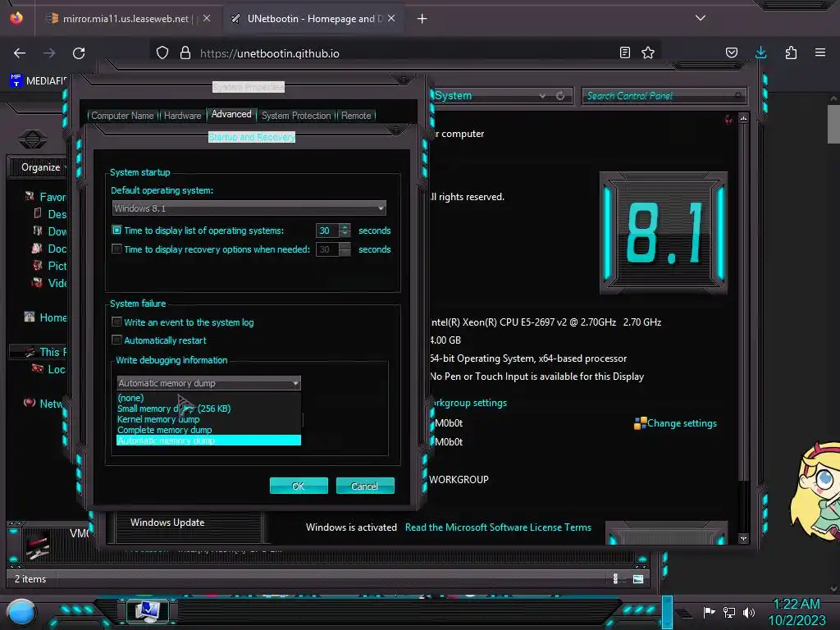Viewport: 840px width, 630px height.
Task: Uncheck Time to display list of operating systems
Action: pos(116,231)
